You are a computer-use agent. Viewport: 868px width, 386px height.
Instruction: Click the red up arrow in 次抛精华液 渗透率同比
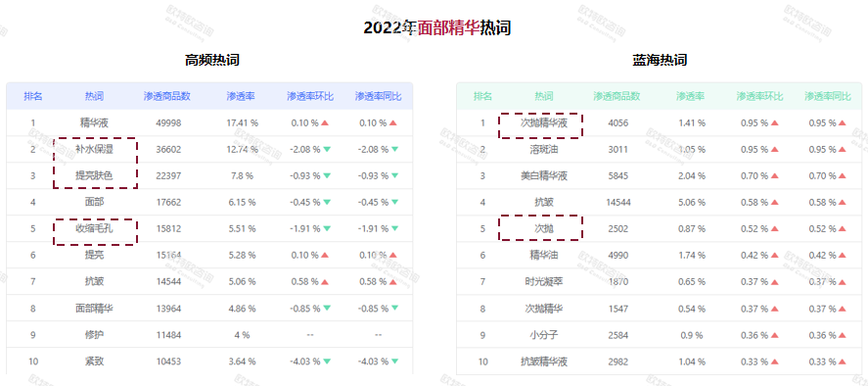pyautogui.click(x=843, y=123)
